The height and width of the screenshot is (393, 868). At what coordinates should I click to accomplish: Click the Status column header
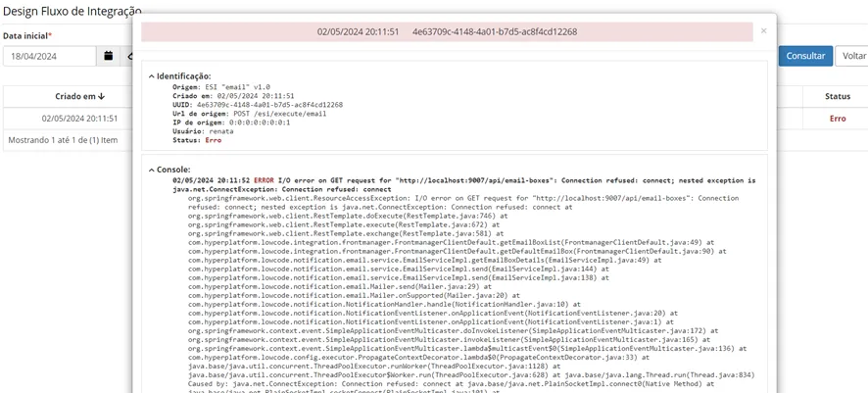pyautogui.click(x=837, y=96)
